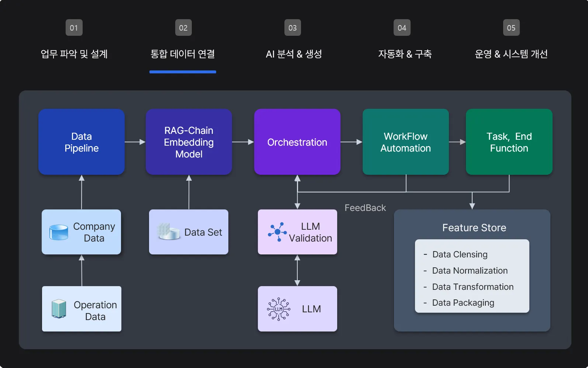Select the Data Set card

click(188, 232)
